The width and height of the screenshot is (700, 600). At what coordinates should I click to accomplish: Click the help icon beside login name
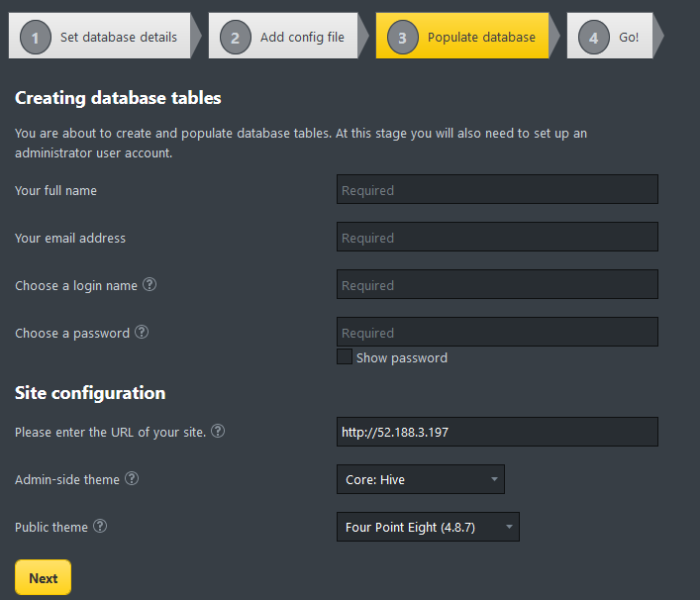tap(150, 285)
